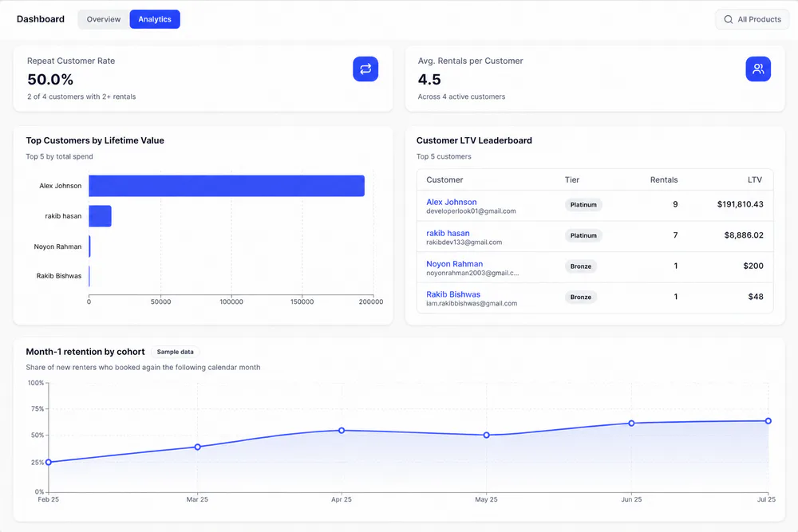This screenshot has height=532, width=798.
Task: Click the Sample data badge
Action: tap(175, 352)
